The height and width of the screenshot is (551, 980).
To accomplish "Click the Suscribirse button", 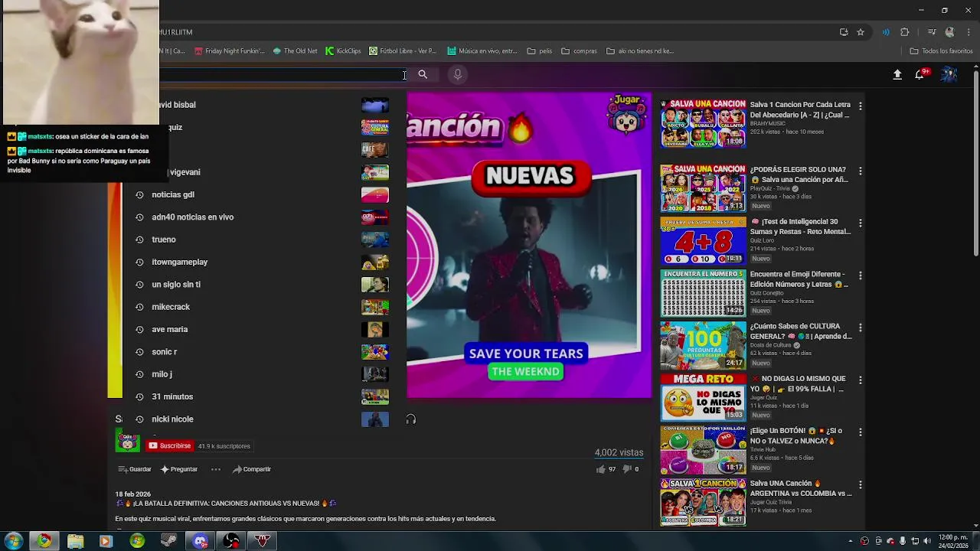I will 169,445.
